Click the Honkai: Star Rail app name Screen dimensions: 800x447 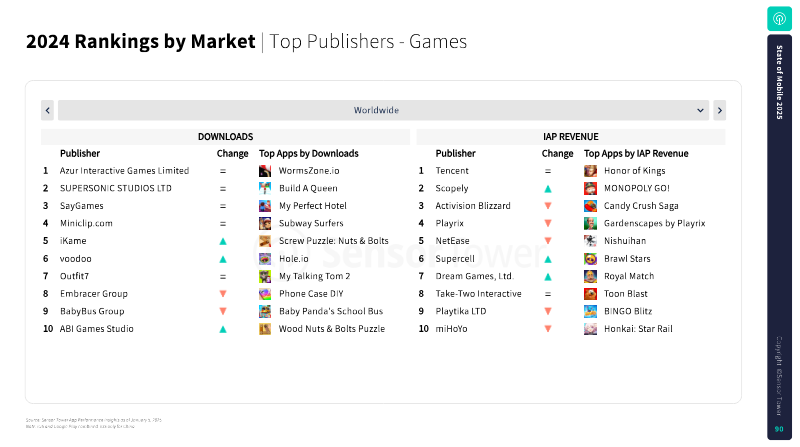pyautogui.click(x=638, y=329)
